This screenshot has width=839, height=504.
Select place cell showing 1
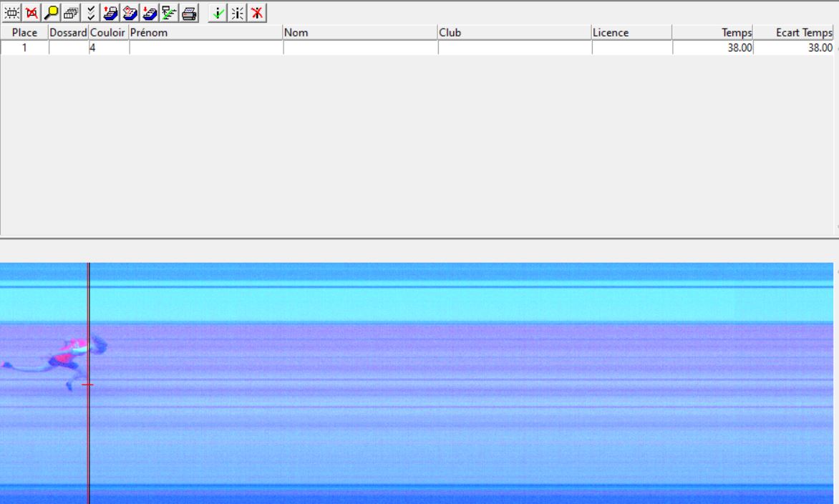(24, 48)
